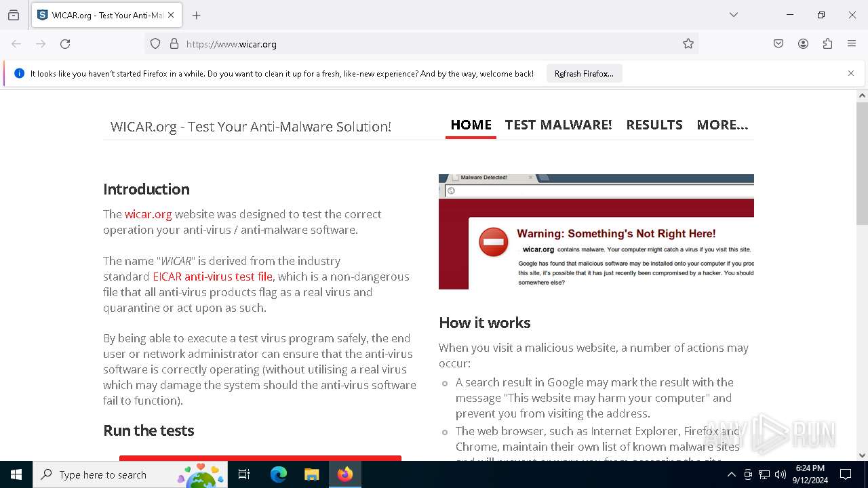Expand the MORE... navigation menu
Viewport: 868px width, 488px height.
722,125
